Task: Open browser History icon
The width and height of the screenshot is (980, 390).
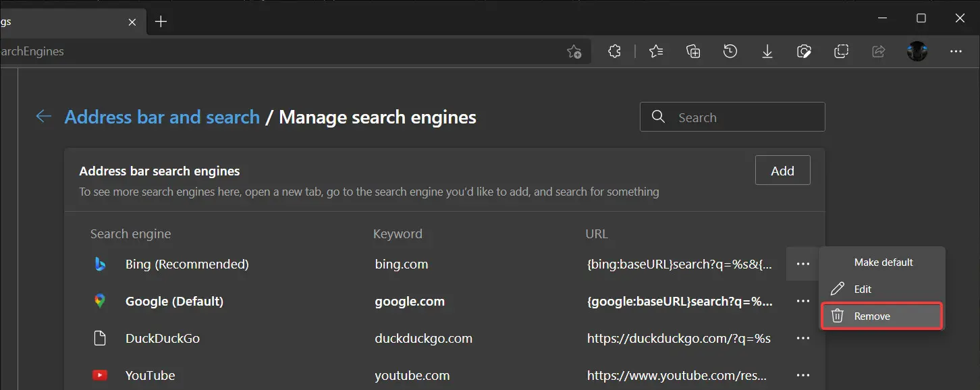Action: coord(730,51)
